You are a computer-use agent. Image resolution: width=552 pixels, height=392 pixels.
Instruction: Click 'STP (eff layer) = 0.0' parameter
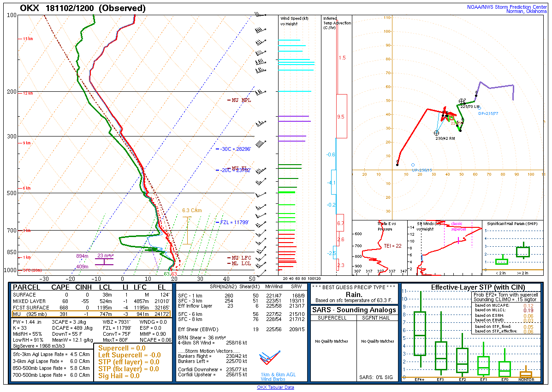click(129, 362)
